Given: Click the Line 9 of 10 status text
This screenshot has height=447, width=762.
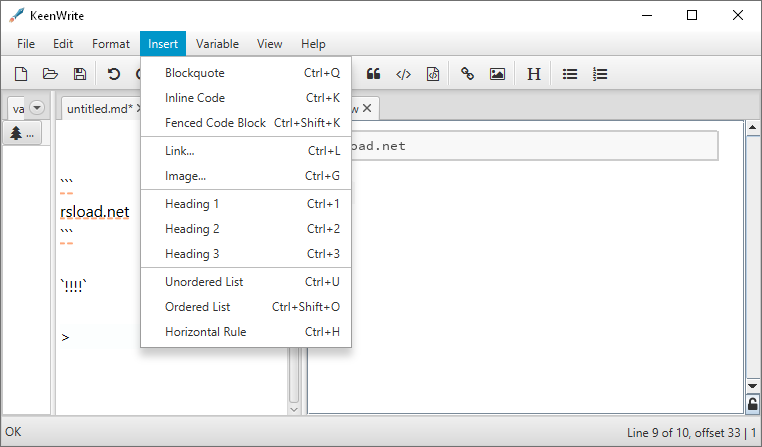Looking at the screenshot, I should click(692, 432).
